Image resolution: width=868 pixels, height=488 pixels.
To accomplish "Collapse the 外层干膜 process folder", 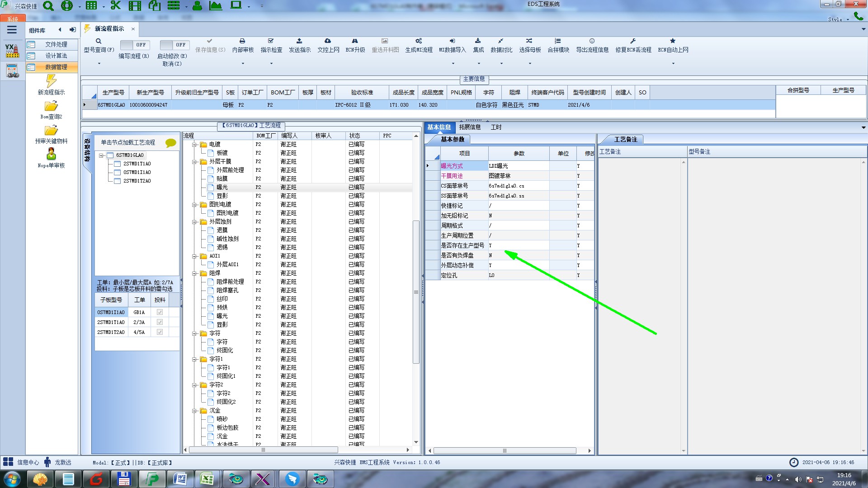I will point(194,162).
